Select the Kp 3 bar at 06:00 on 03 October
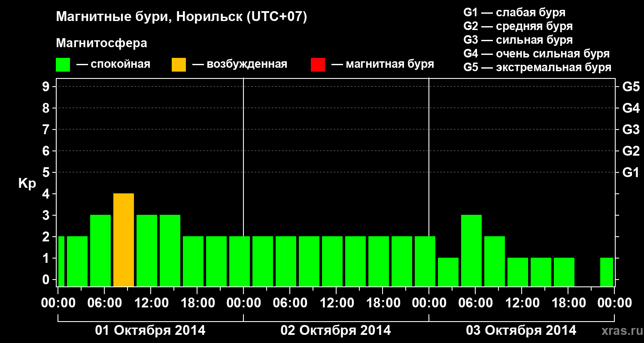Viewport: 644px width, 343px height. pyautogui.click(x=471, y=250)
